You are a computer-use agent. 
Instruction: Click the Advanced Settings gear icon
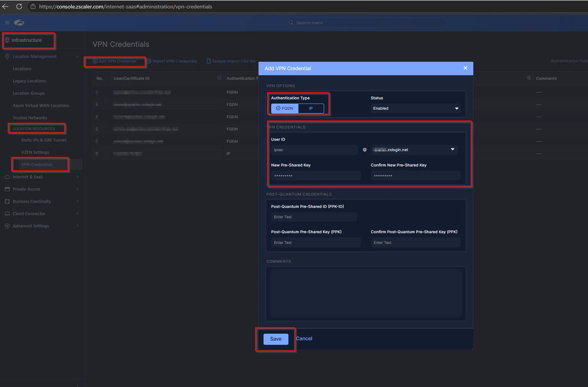point(7,226)
